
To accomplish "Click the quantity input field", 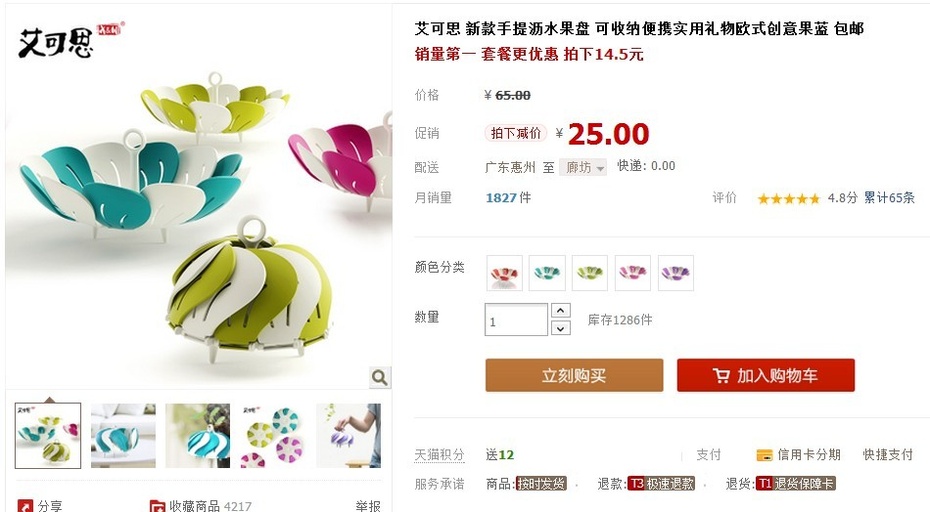I will coord(516,320).
